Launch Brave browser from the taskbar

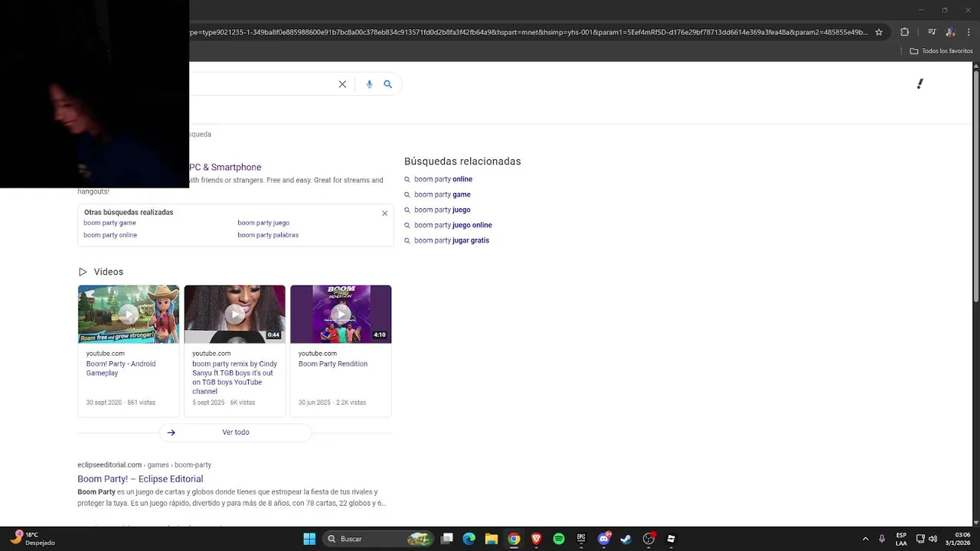[536, 539]
